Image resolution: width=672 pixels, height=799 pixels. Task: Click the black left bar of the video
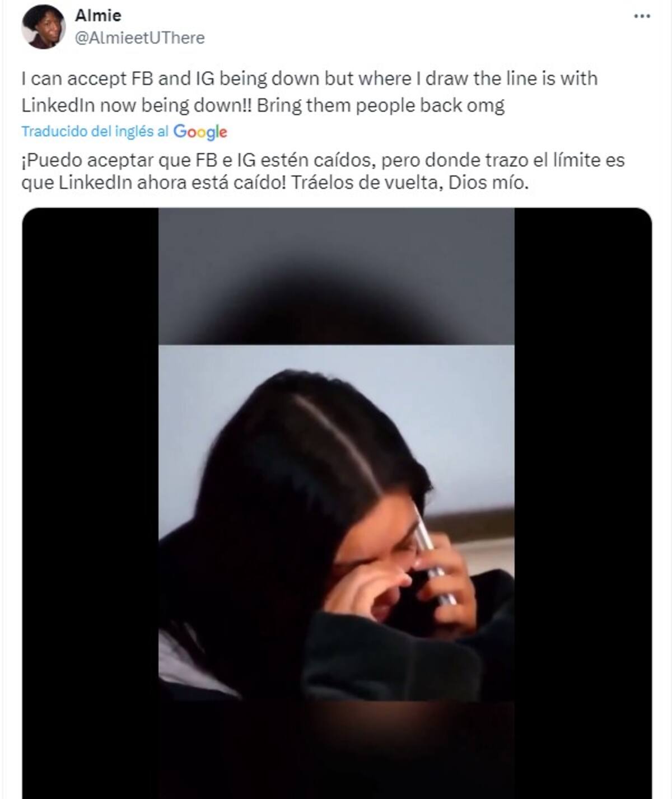pos(90,503)
